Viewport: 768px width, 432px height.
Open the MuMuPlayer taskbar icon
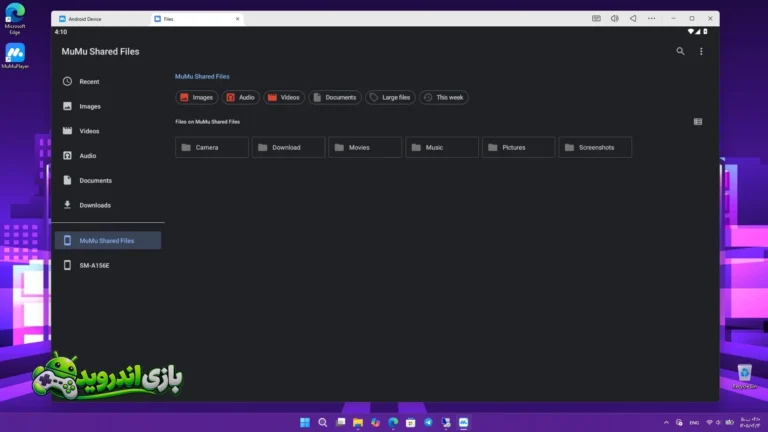tap(463, 422)
